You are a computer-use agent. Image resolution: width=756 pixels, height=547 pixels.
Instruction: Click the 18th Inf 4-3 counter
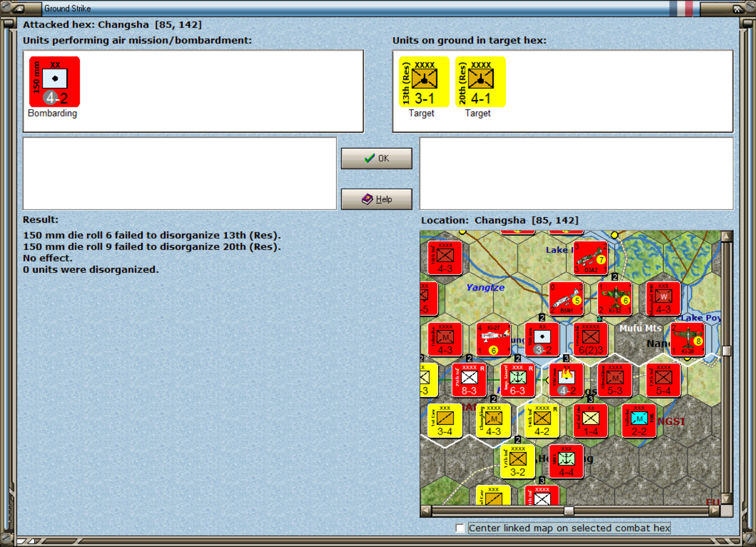tap(445, 258)
